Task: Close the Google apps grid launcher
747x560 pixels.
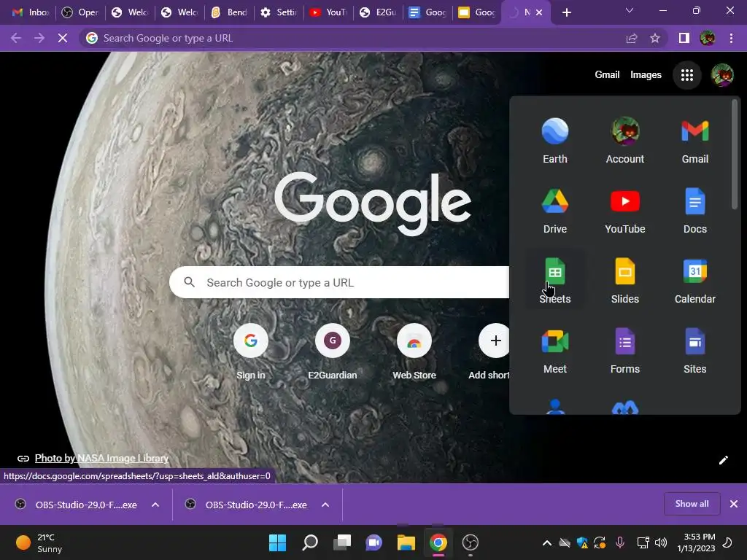Action: pos(686,75)
